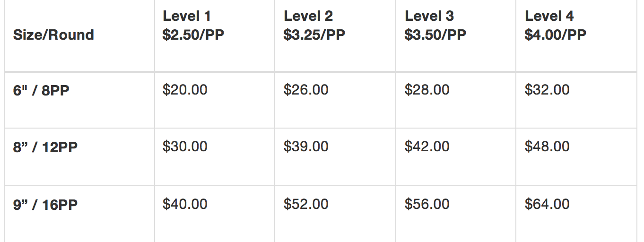Select the $64.00 price cell

[x=547, y=204]
